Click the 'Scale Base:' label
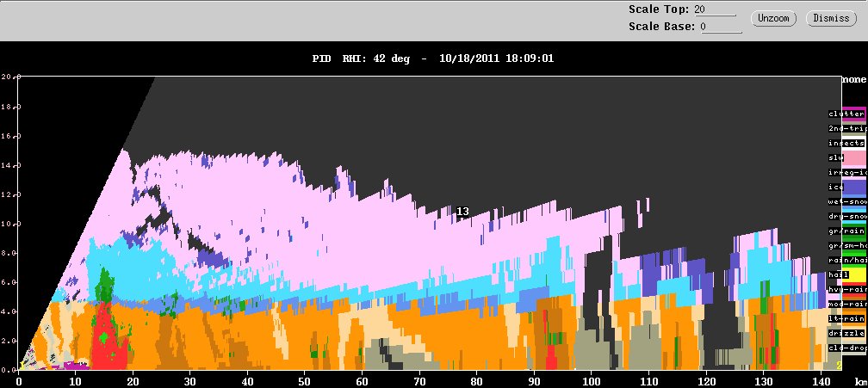The width and height of the screenshot is (868, 388). (661, 26)
